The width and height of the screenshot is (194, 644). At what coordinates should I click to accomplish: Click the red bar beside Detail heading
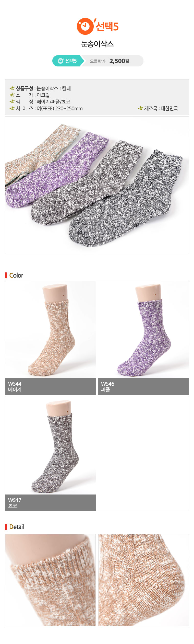[6, 527]
